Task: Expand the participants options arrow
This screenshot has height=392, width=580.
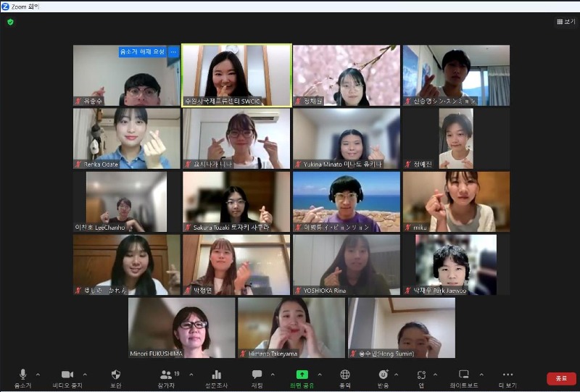Action: [x=191, y=375]
